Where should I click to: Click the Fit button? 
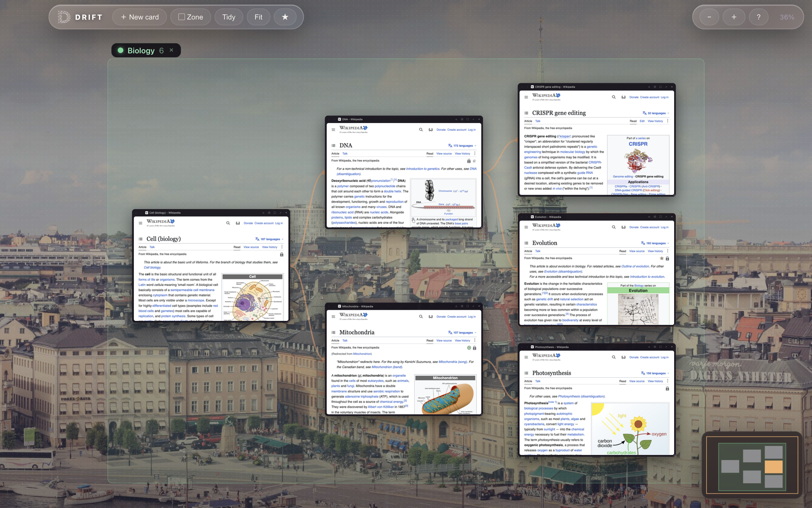pyautogui.click(x=258, y=17)
